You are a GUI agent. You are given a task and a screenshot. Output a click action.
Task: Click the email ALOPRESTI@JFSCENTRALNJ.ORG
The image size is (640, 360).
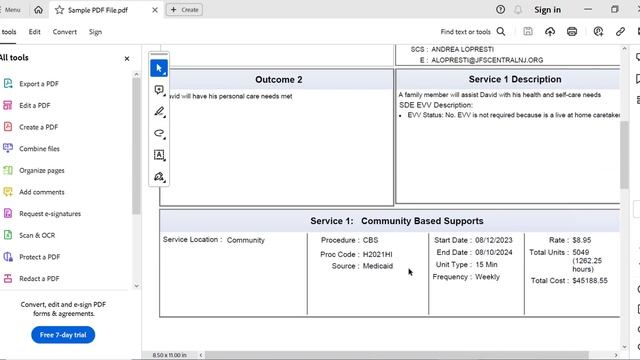click(487, 60)
